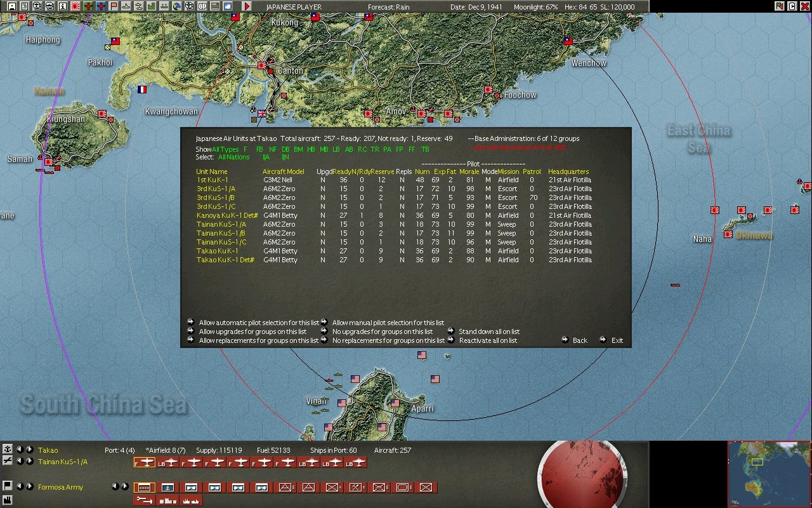Go to next air unit beside Tainan KuS-1/A
Image resolution: width=812 pixels, height=508 pixels.
tap(29, 461)
